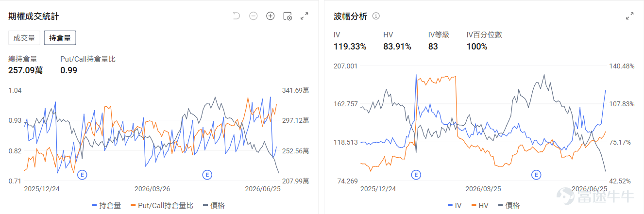Click the Put/Call ratio value 0.99
644x214 pixels.
(68, 70)
